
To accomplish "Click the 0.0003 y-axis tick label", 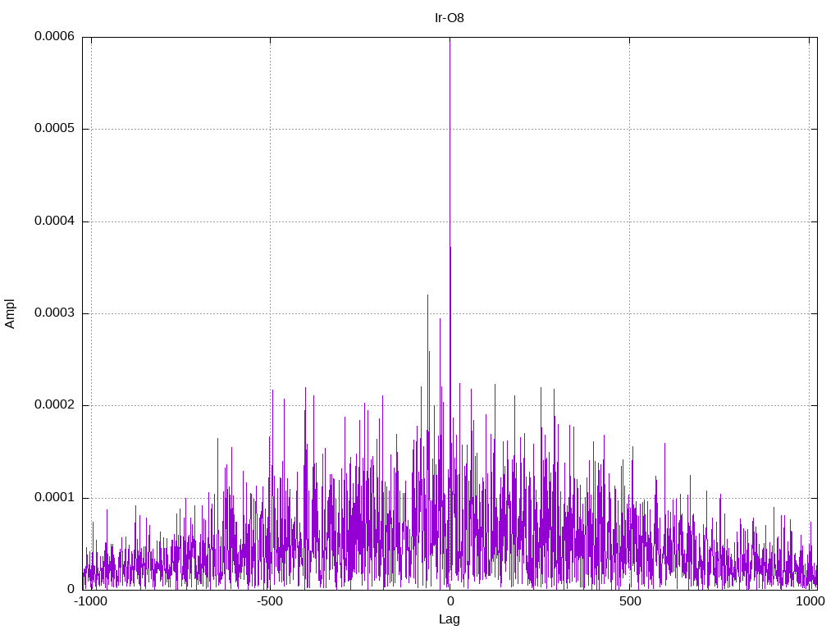I will click(x=54, y=313).
